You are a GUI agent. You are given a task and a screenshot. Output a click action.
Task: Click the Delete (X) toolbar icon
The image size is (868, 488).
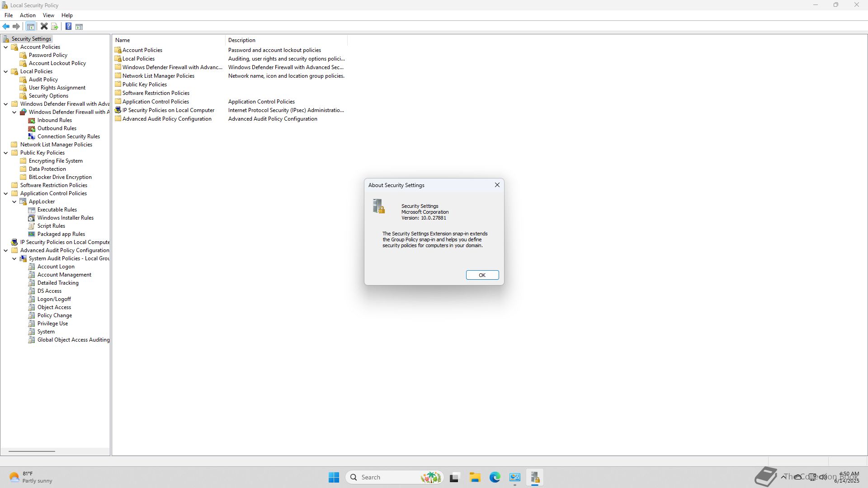point(44,27)
